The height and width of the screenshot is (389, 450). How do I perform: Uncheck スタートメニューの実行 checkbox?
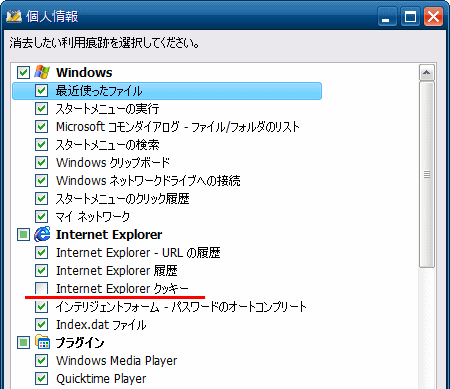coord(41,108)
